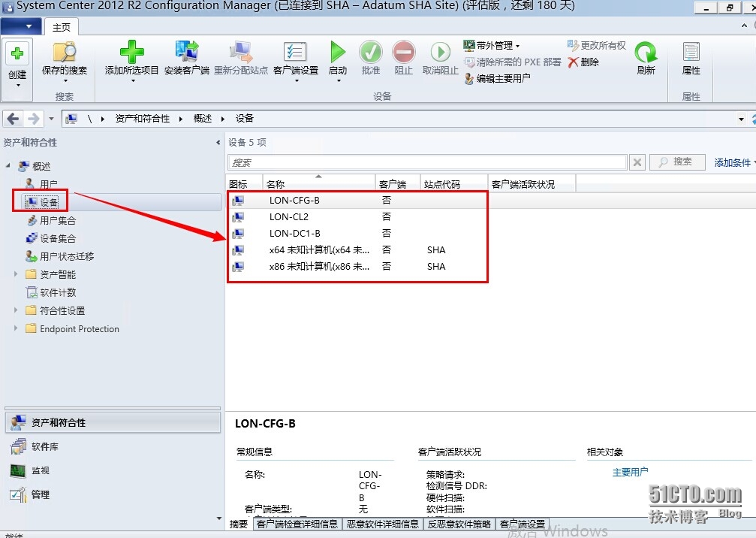This screenshot has height=538, width=756.
Task: Click the navigation Forward arrow
Action: 33,118
